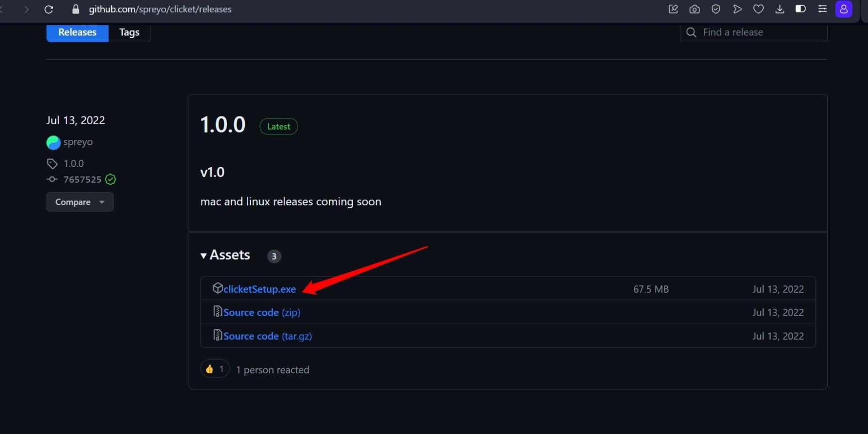Open the downloads icon in toolbar
This screenshot has height=434, width=868.
(x=780, y=9)
